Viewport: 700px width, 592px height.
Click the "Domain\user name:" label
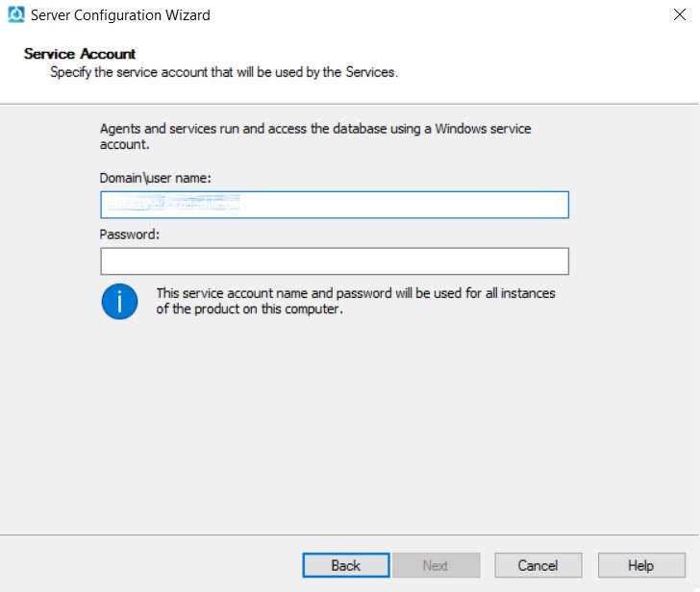155,178
